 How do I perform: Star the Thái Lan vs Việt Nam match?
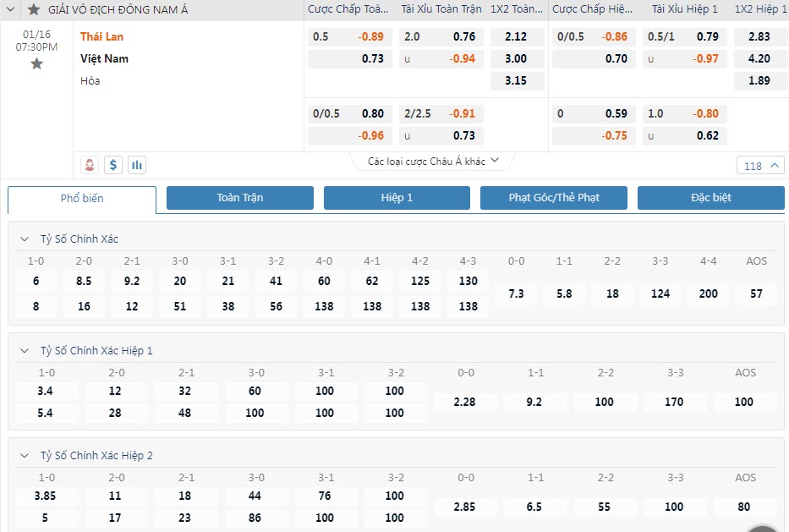point(36,64)
